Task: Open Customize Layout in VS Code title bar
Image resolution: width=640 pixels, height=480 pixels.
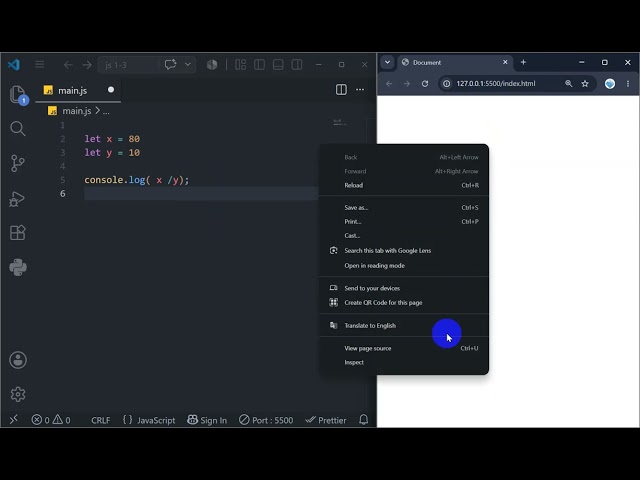Action: pos(240,64)
